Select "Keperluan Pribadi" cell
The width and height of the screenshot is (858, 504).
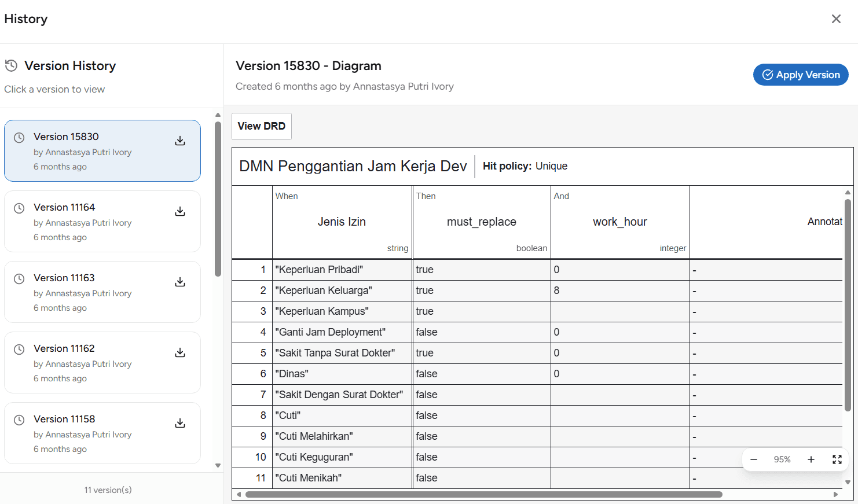pos(342,270)
